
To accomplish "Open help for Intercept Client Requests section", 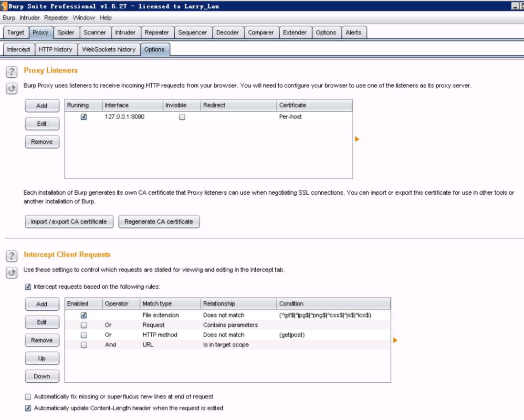I will (11, 256).
